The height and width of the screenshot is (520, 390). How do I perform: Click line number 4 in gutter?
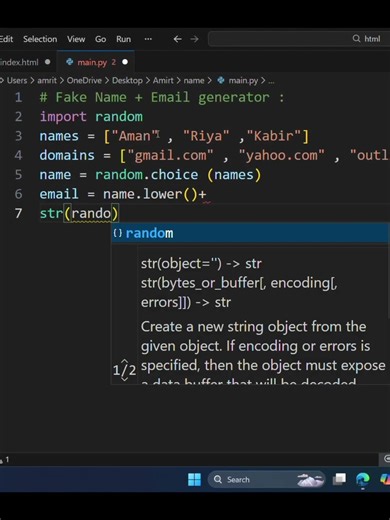point(18,155)
